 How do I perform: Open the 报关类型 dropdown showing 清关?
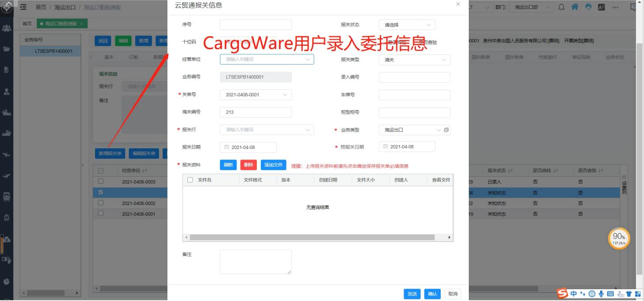414,60
